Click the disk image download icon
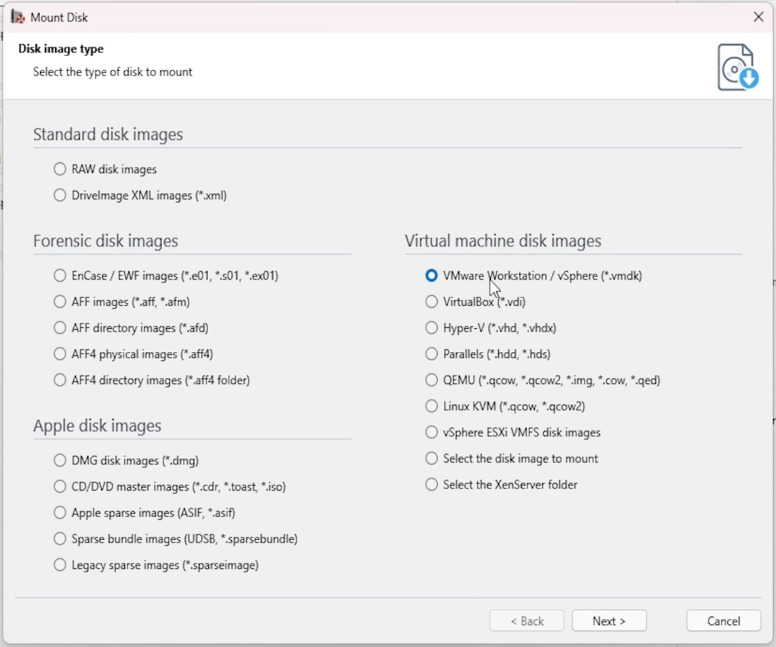The width and height of the screenshot is (776, 647). 738,67
